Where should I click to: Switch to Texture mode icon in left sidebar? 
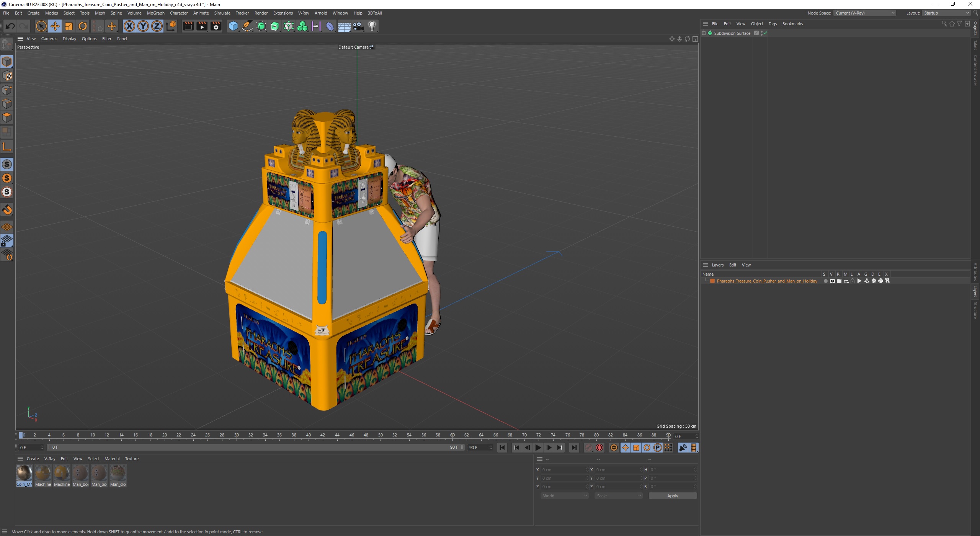click(x=7, y=76)
